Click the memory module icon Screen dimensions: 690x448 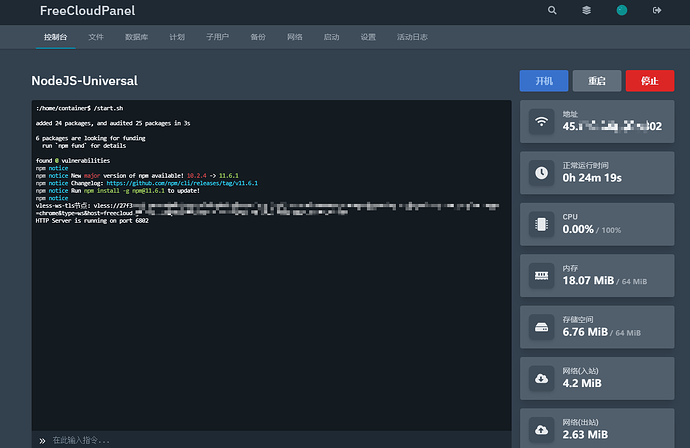click(541, 276)
